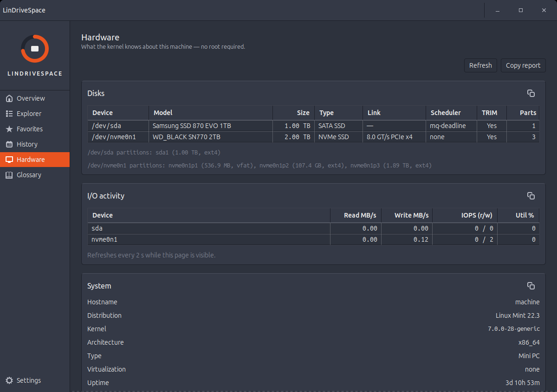
Task: Click Samsung SSD 870 EVO 1TB model
Action: pos(211,126)
